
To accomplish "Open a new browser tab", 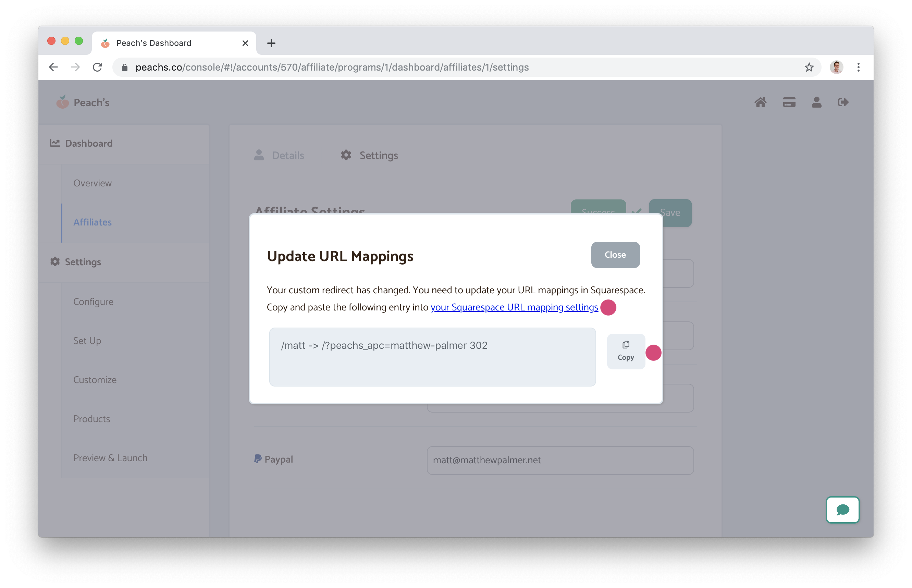I will (271, 43).
